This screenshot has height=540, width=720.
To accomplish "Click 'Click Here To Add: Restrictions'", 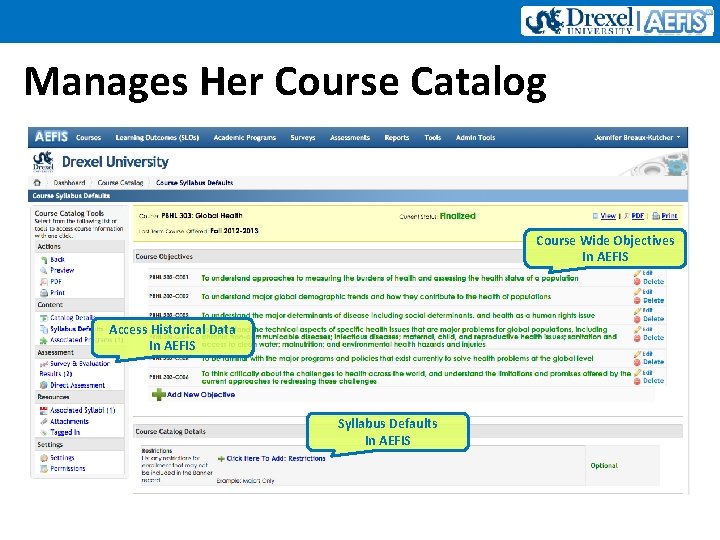I will tap(276, 458).
